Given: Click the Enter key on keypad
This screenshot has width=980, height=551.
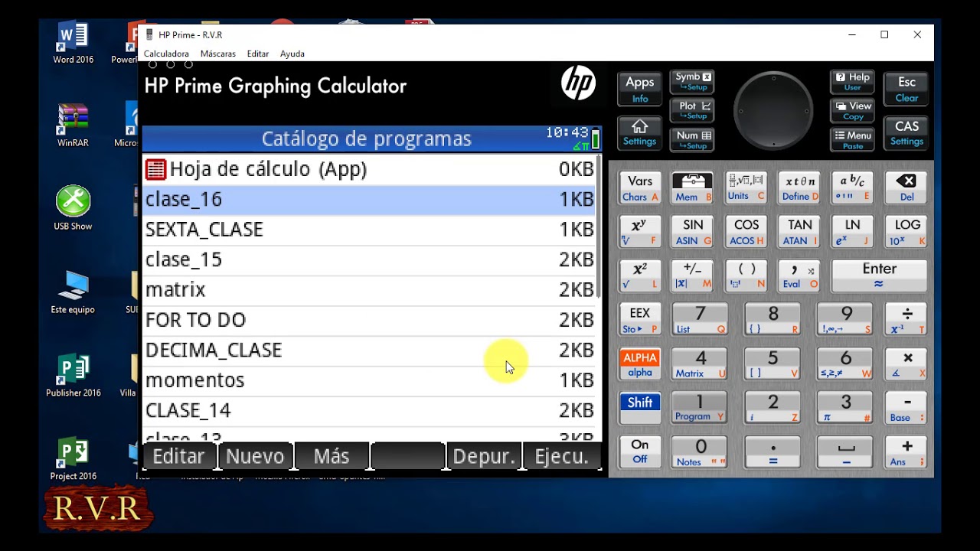Looking at the screenshot, I should tap(880, 276).
